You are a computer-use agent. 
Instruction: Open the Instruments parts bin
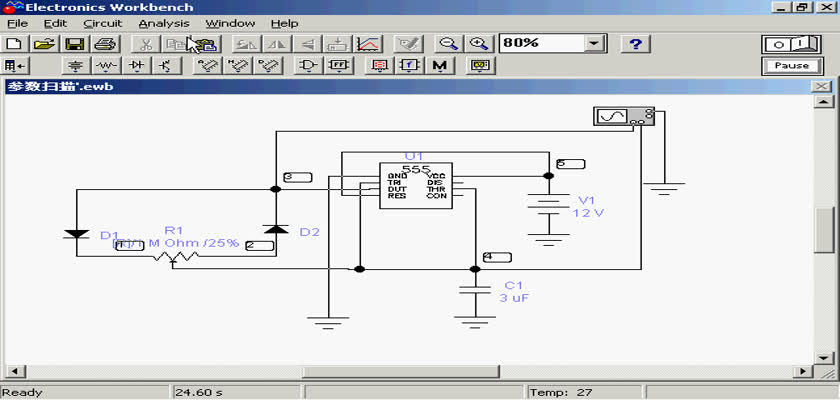pyautogui.click(x=480, y=66)
